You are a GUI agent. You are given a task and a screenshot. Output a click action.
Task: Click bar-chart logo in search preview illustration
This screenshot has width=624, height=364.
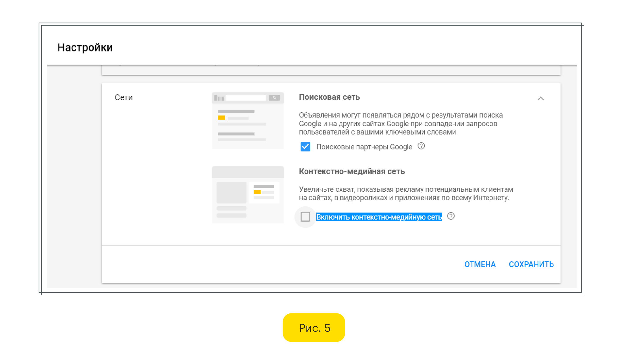[219, 98]
